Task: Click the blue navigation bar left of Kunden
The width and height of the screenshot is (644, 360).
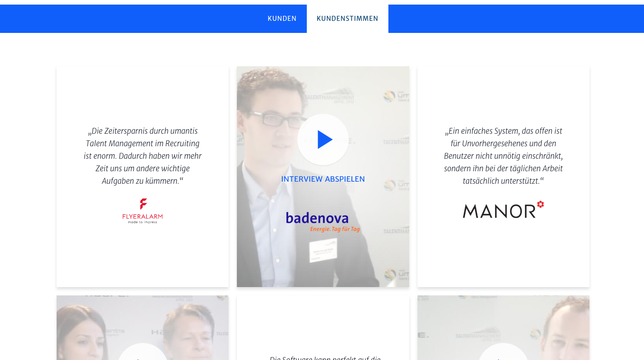Action: pyautogui.click(x=129, y=19)
